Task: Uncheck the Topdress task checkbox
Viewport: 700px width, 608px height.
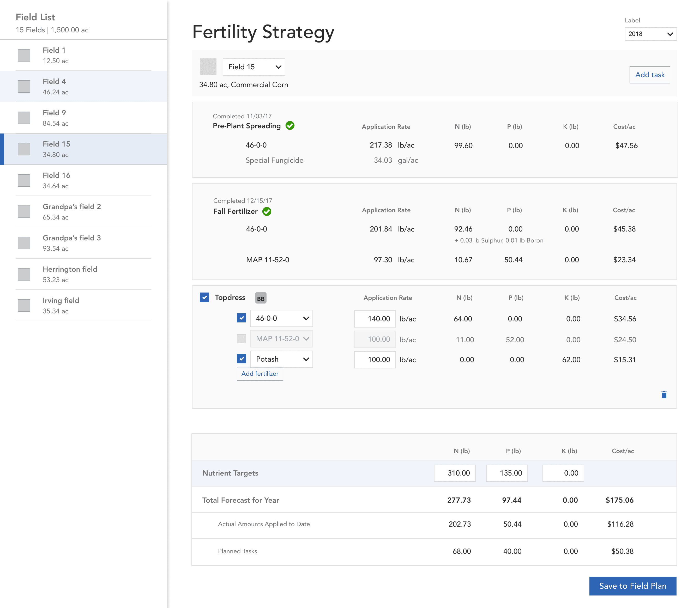Action: 204,297
